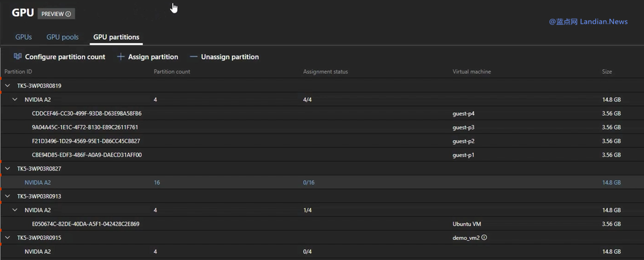Click the 0/4 assignment status value
Viewport: 644px width, 260px height.
coord(307,251)
